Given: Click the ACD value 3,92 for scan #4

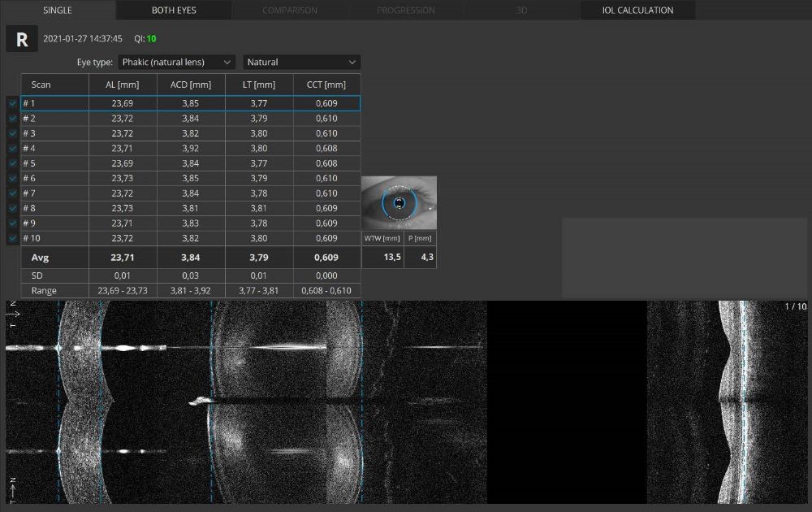Looking at the screenshot, I should pyautogui.click(x=191, y=149).
